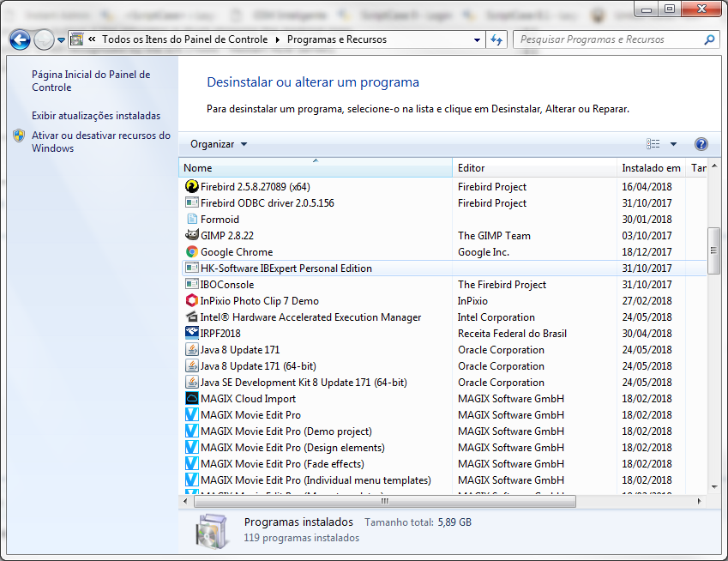Click date 27/02/2018 cell
Screen dimensions: 728x561
click(647, 301)
